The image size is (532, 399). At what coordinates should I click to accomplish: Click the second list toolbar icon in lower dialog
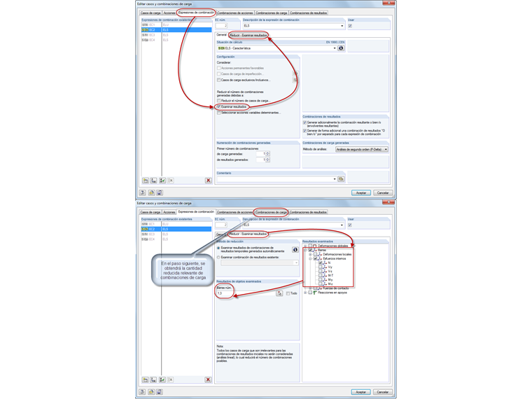[154, 379]
